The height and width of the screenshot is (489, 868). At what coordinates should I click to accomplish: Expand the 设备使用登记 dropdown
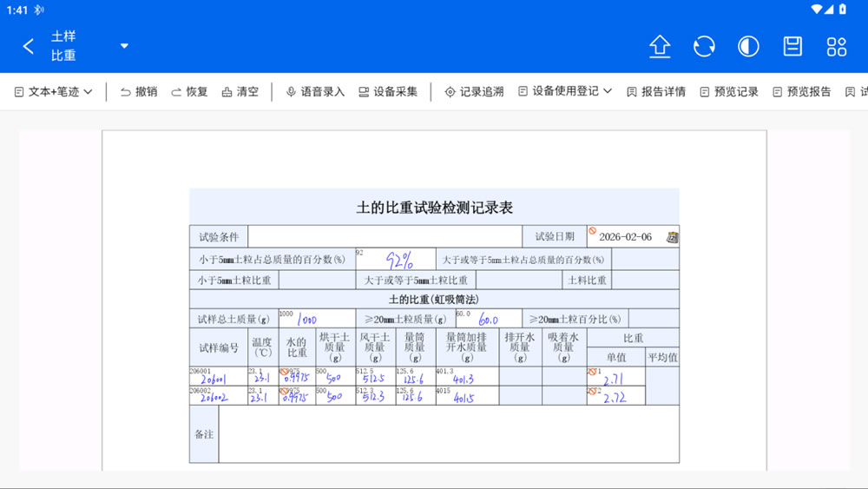[565, 92]
